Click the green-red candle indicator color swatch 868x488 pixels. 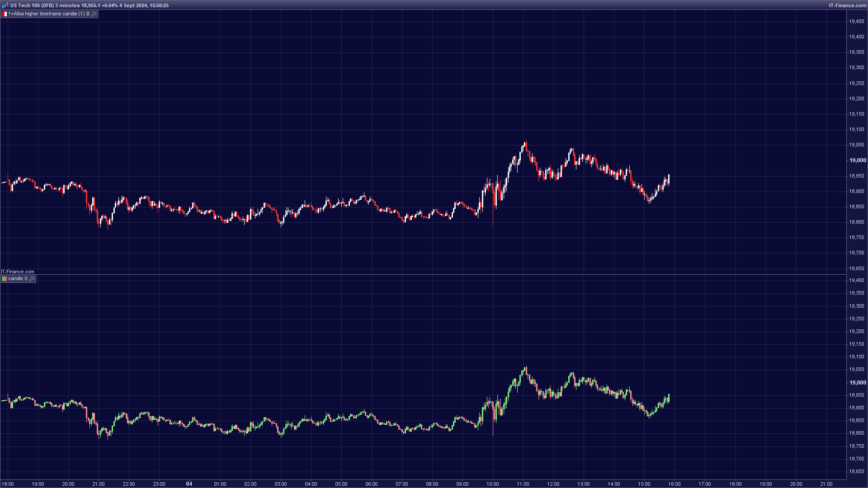coord(5,279)
